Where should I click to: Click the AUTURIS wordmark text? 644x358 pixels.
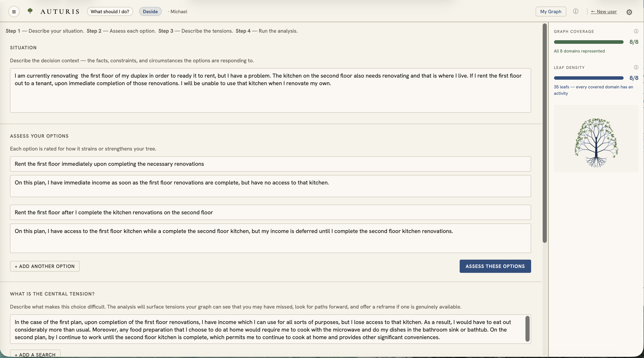click(x=60, y=12)
